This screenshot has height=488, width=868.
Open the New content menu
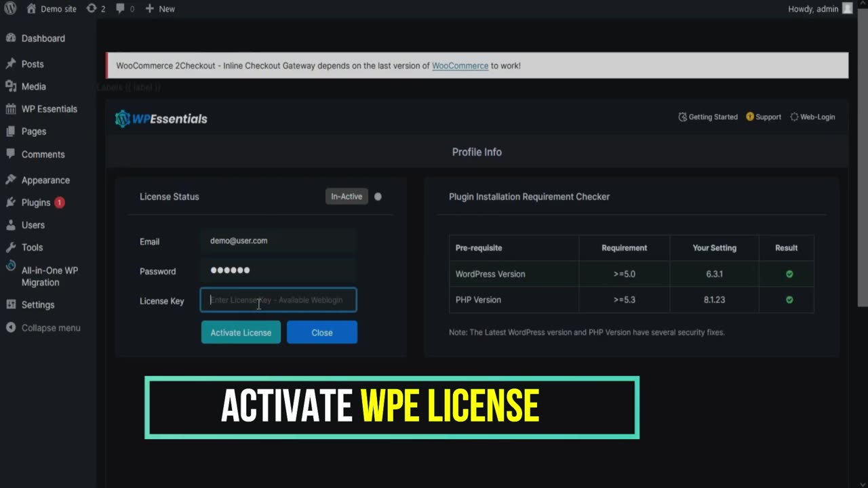pos(160,9)
